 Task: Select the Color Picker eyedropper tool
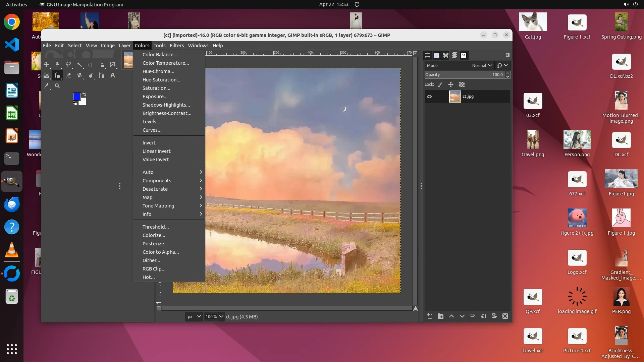(47, 86)
